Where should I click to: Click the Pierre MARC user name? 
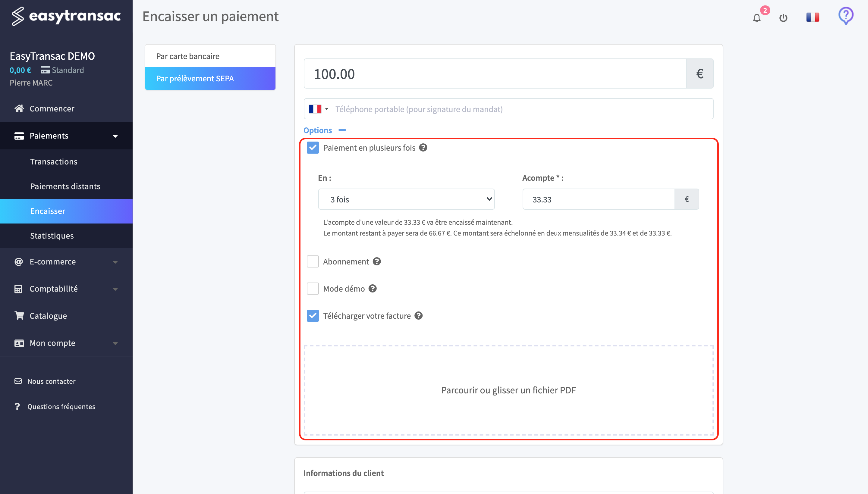click(x=31, y=83)
